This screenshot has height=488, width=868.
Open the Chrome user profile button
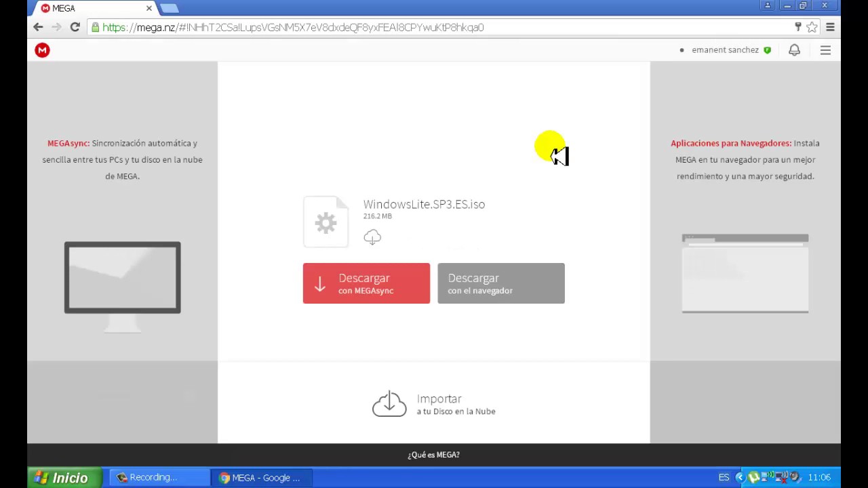pos(768,5)
